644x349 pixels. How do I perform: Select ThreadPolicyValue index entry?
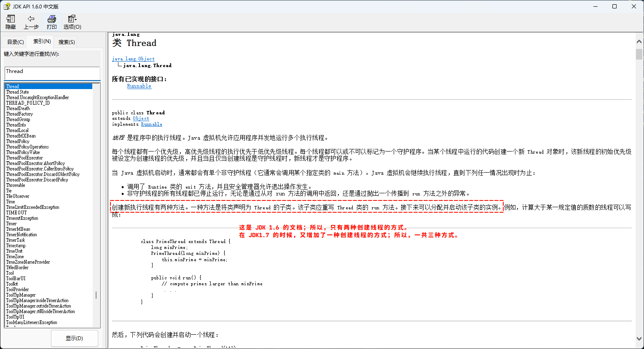pyautogui.click(x=23, y=152)
